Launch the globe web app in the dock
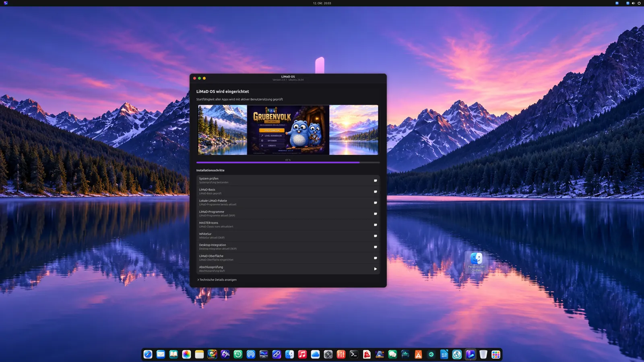Image resolution: width=644 pixels, height=362 pixels. [457, 354]
